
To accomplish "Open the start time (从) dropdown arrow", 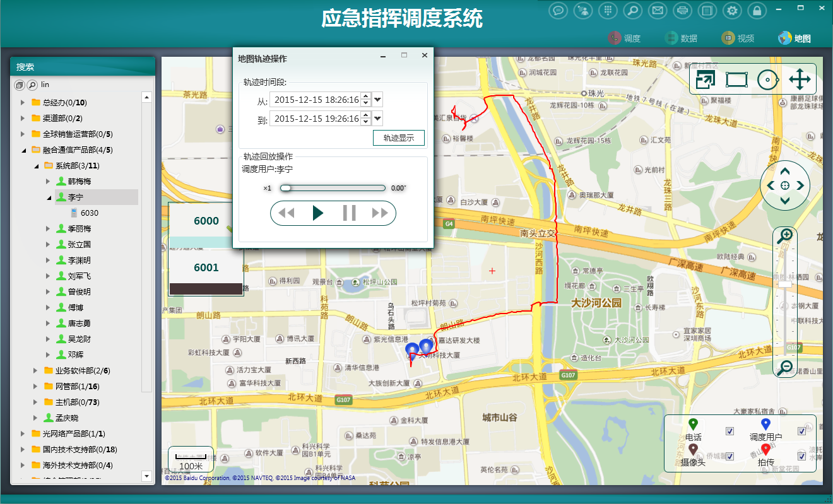I will coord(377,100).
